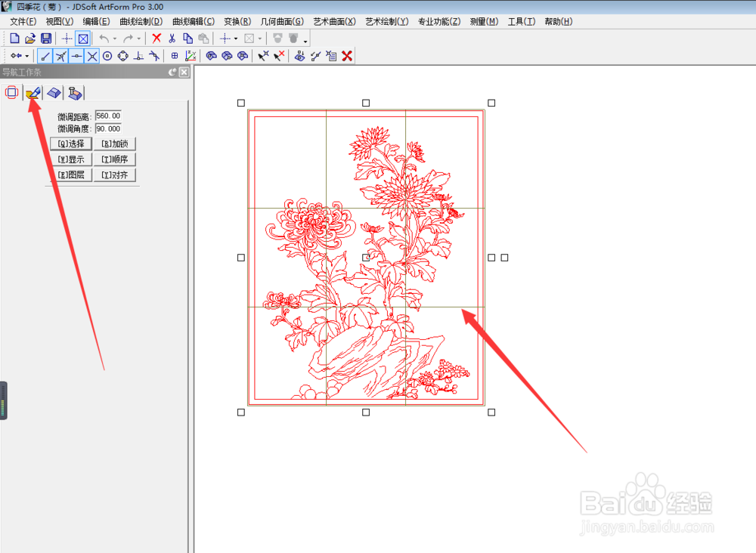The image size is (756, 553).
Task: Click the small grid icon
Action: [x=175, y=56]
